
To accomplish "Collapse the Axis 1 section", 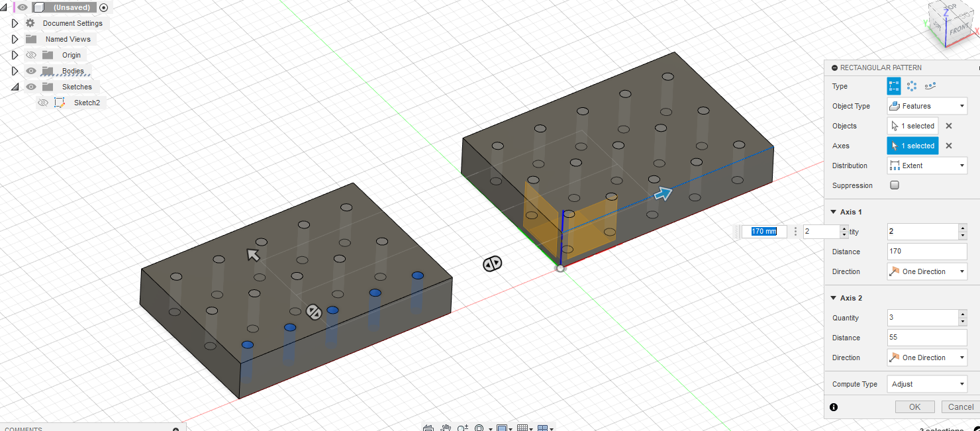I will (x=833, y=212).
